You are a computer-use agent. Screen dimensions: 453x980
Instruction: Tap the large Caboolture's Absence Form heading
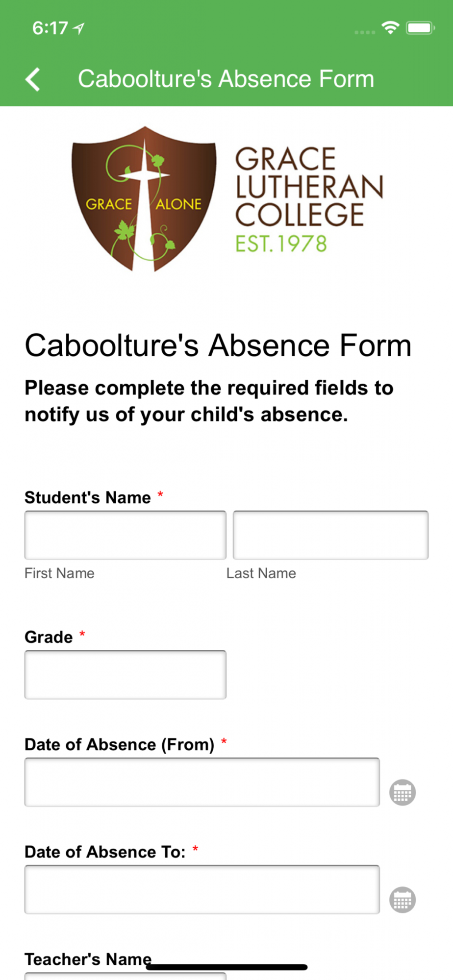point(218,345)
